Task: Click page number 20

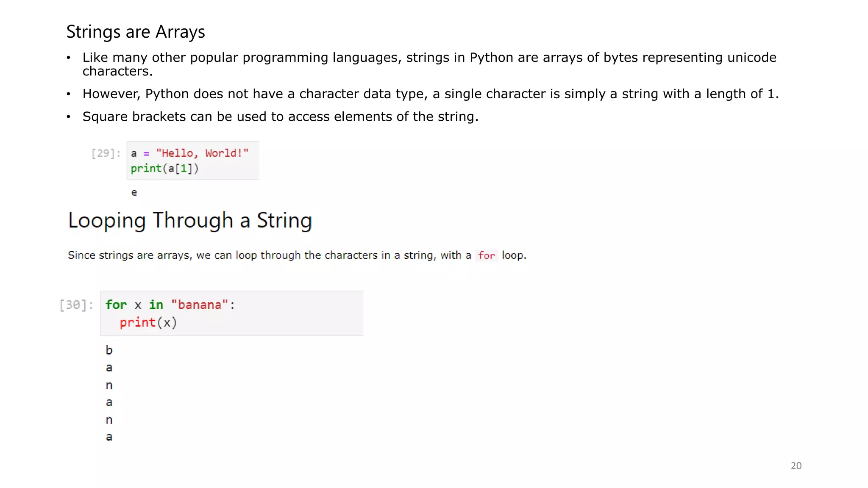Action: [796, 466]
